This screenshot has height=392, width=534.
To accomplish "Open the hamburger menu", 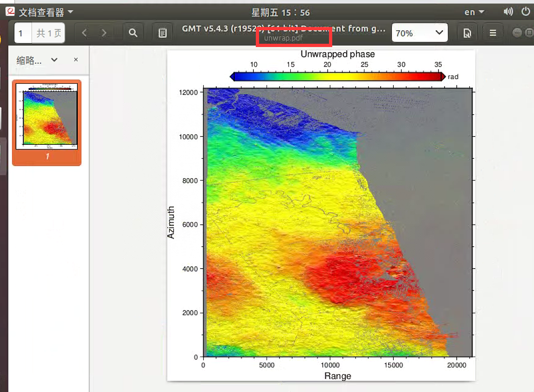I will tap(493, 33).
